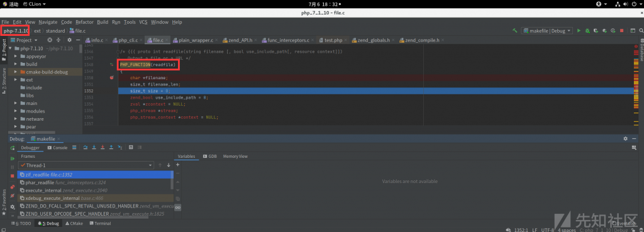
Task: Expand the modules folder
Action: click(16, 111)
